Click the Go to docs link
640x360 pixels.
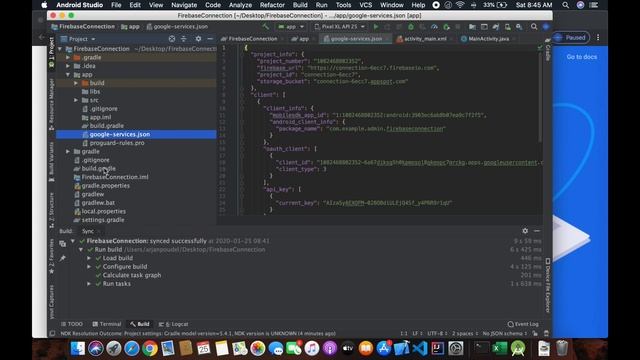coord(582,57)
